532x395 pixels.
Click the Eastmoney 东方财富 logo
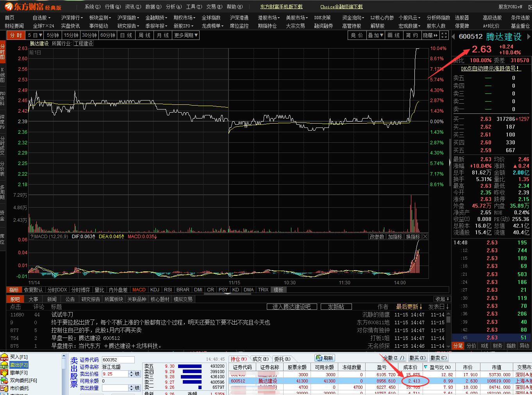click(x=33, y=7)
